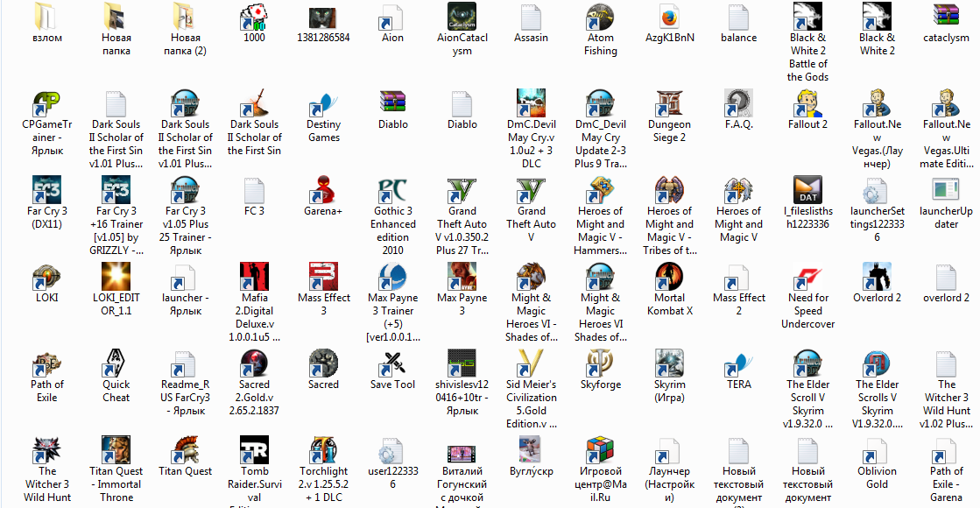Screen dimensions: 980x508
Task: Select the 1000 solitaire cards shortcut
Action: click(x=254, y=17)
